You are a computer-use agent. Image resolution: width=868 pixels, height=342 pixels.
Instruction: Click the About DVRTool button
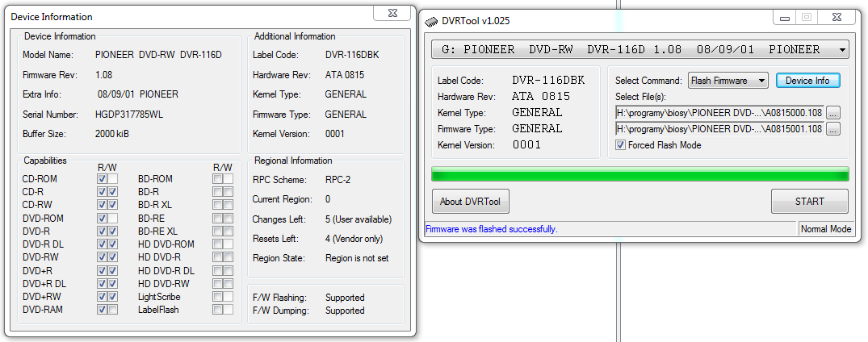point(470,202)
